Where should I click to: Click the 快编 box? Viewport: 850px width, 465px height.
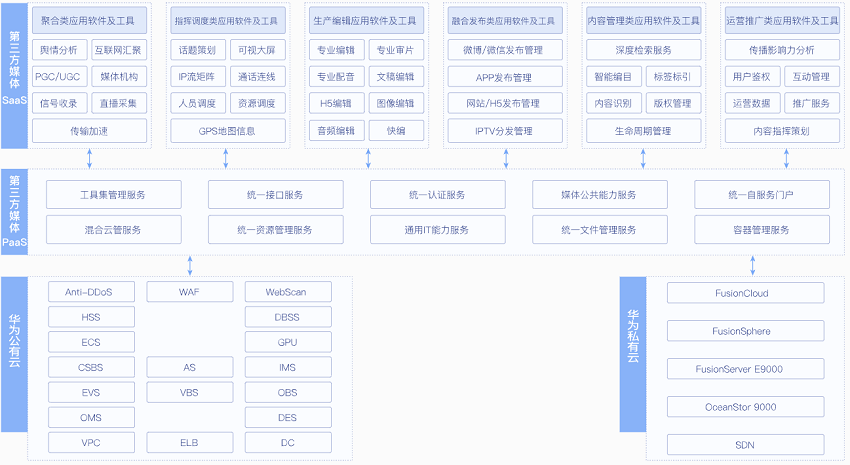(396, 131)
